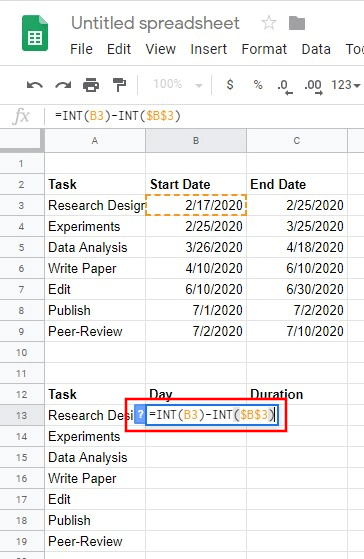Apply currency format with dollar icon
The image size is (364, 559).
point(230,85)
